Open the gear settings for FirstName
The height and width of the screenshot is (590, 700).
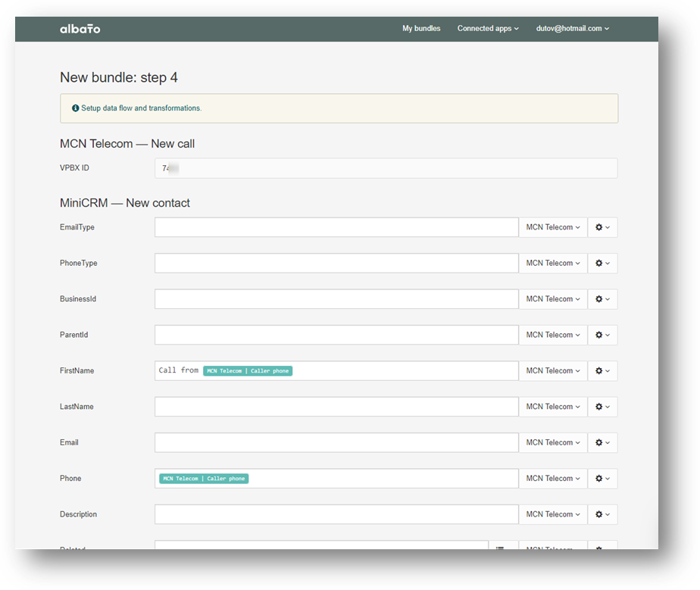tap(602, 371)
